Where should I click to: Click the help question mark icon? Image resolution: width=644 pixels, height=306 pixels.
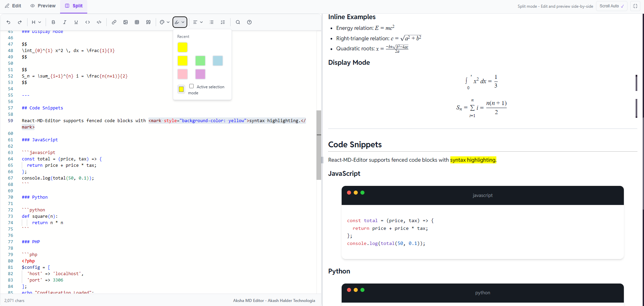pyautogui.click(x=249, y=22)
